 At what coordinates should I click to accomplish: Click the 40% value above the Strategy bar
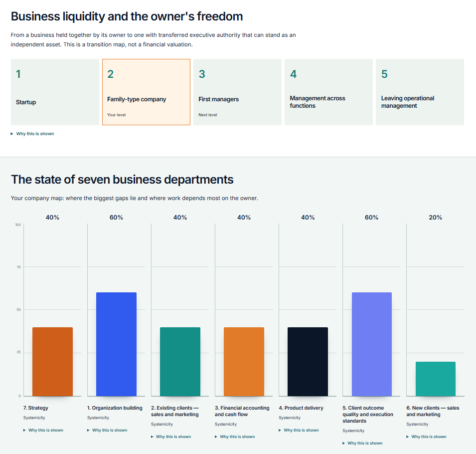tap(52, 218)
